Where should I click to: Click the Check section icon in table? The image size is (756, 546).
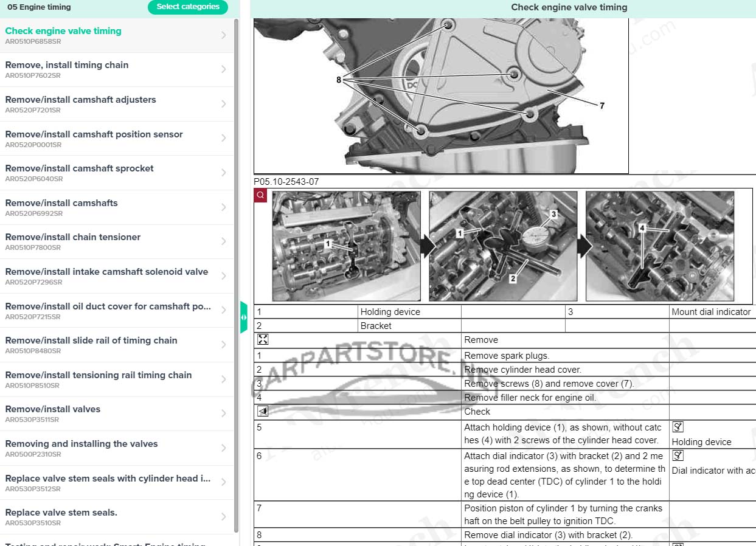[263, 412]
